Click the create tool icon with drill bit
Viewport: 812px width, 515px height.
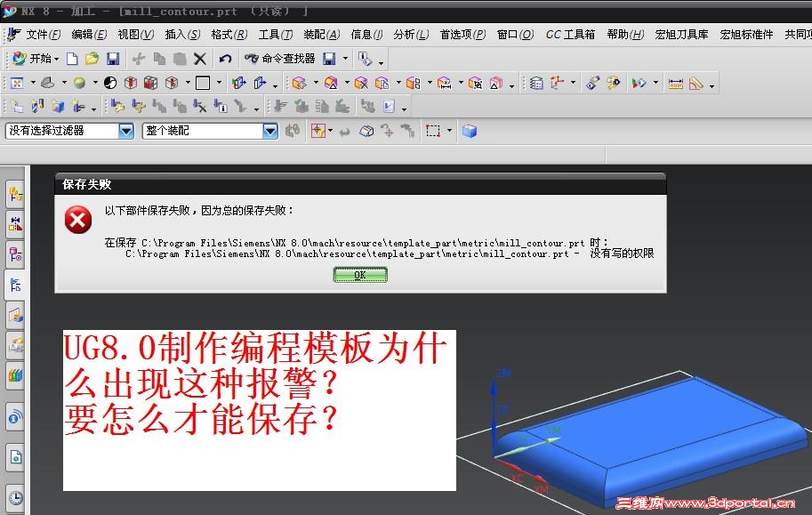point(37,107)
